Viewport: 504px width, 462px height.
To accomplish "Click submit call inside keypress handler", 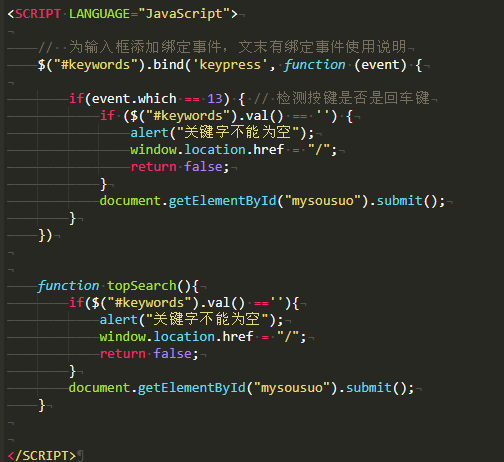I will [x=399, y=201].
